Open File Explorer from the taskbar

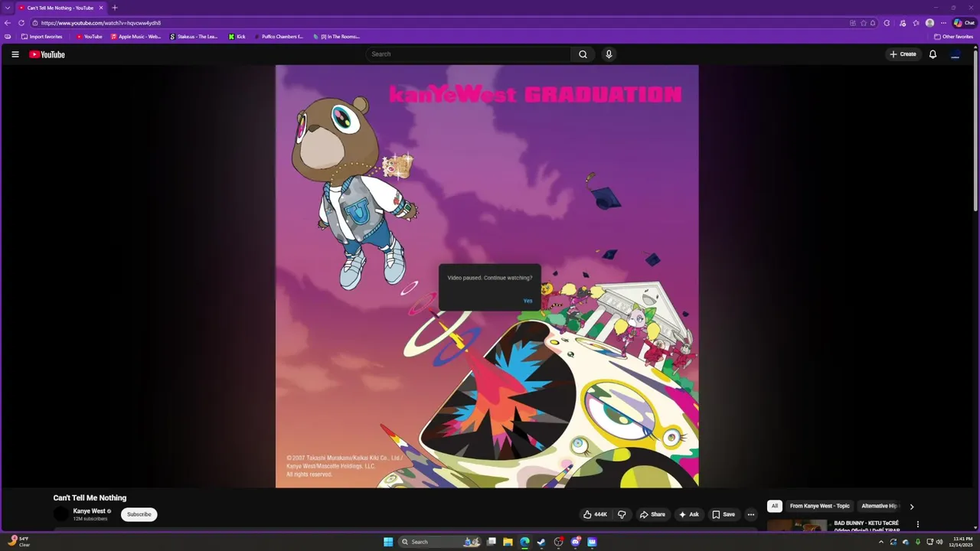click(508, 542)
